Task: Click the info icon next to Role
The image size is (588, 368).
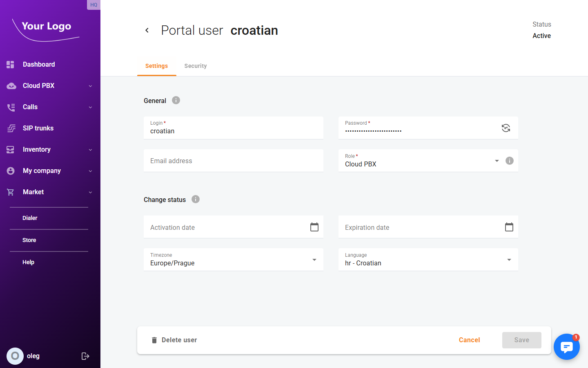Action: (x=509, y=161)
